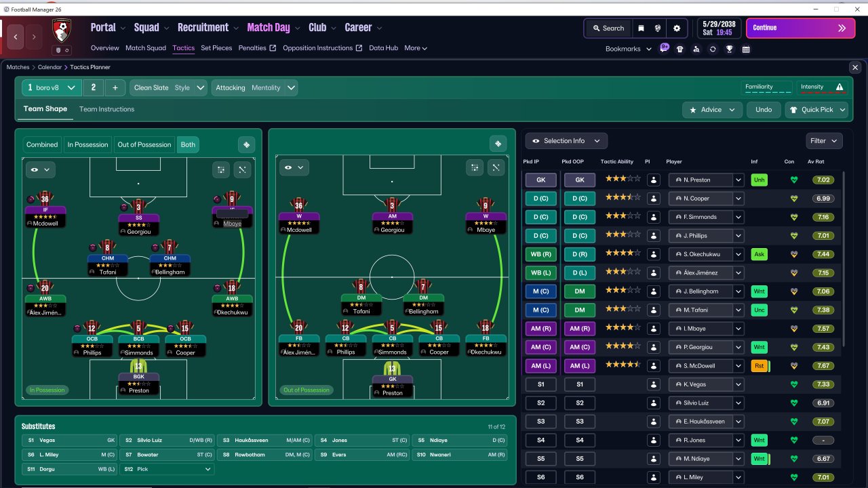Open player instructions icon for N. Preston
The width and height of the screenshot is (868, 488).
click(x=654, y=180)
